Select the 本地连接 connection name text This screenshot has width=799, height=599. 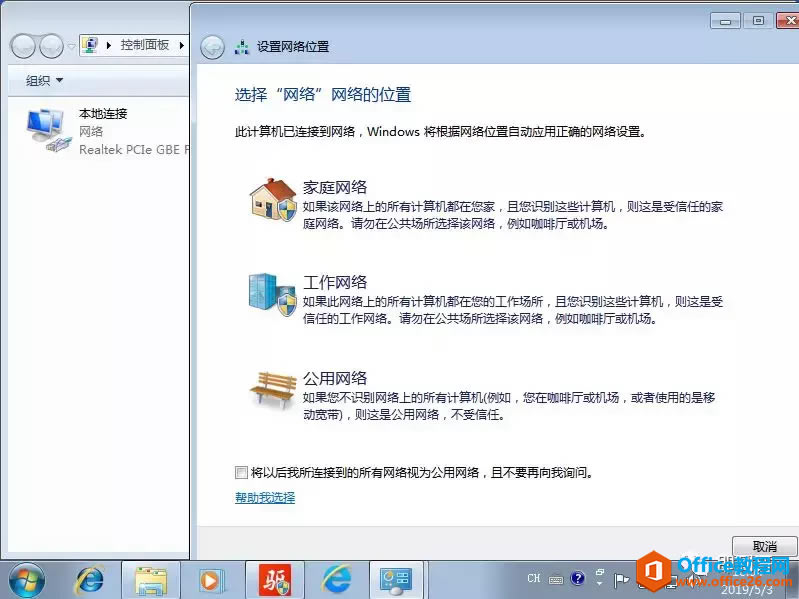click(103, 114)
